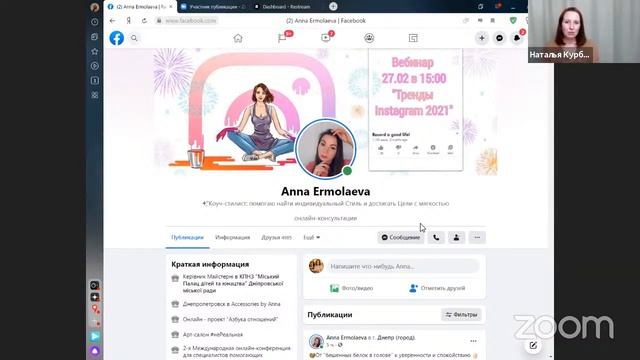Viewport: 640px width, 360px height.
Task: Click browser profile avatar in sidebar
Action: pyautogui.click(x=95, y=7)
